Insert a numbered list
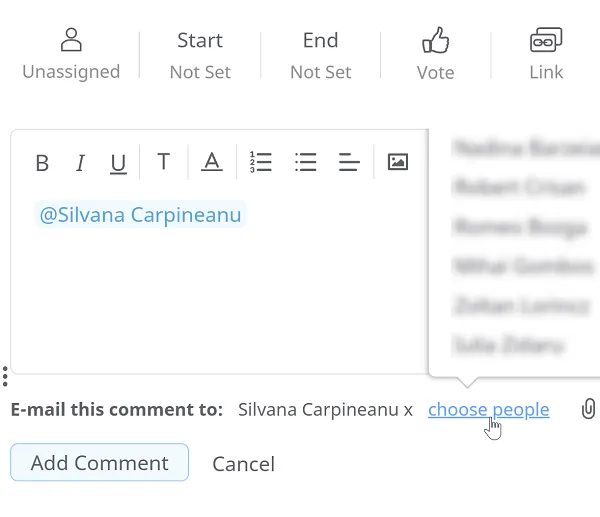The height and width of the screenshot is (517, 600). pos(261,162)
